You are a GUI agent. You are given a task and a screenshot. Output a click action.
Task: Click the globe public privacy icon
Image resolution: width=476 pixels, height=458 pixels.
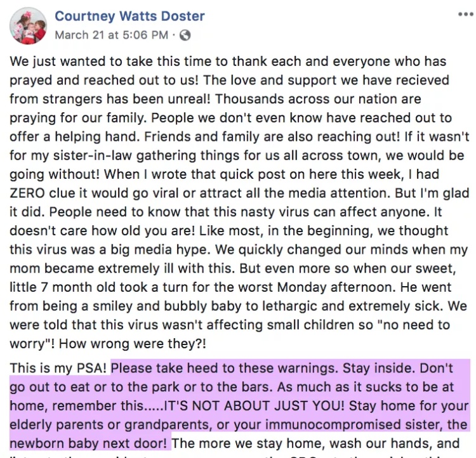tap(185, 36)
